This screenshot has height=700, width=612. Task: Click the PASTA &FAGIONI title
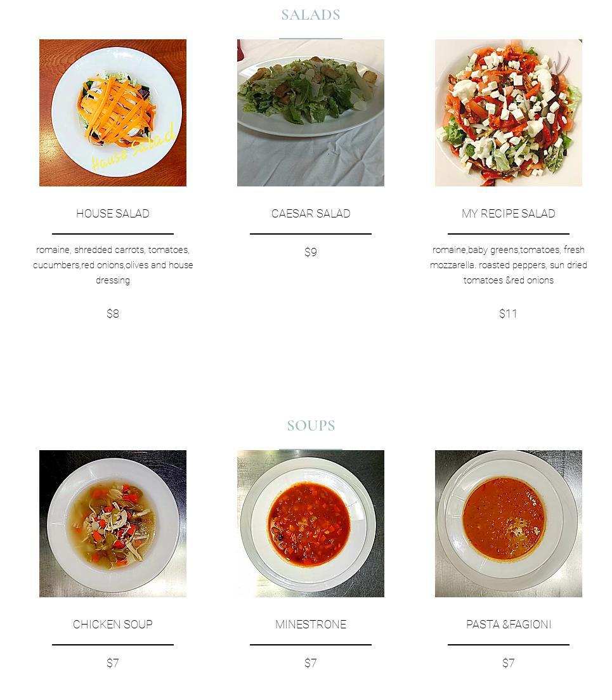[509, 624]
